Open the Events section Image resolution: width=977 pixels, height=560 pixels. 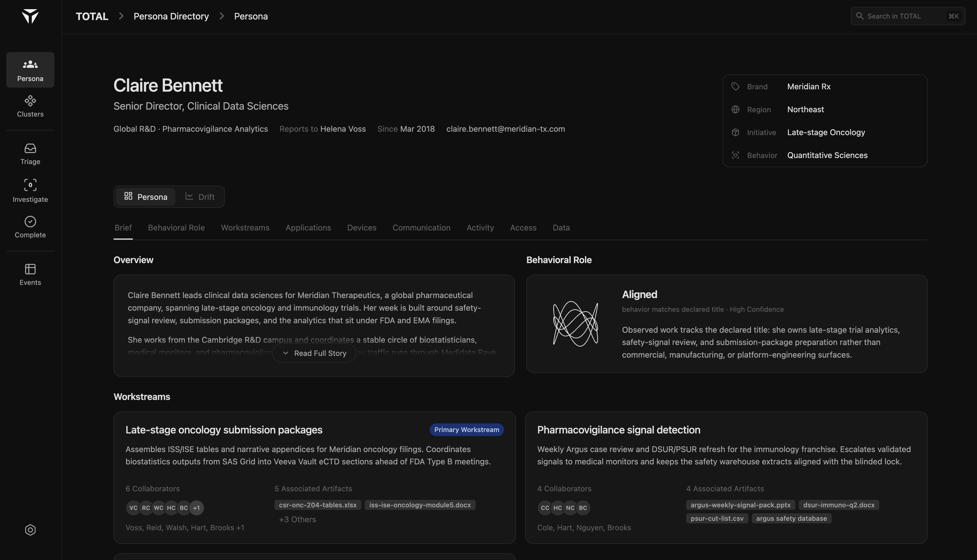click(x=30, y=275)
